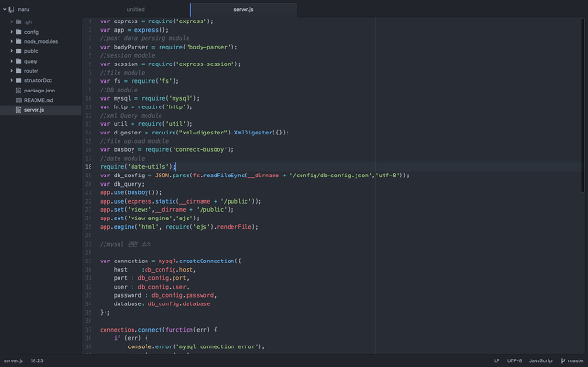This screenshot has height=367, width=588.
Task: Click the config folder icon
Action: coord(19,32)
